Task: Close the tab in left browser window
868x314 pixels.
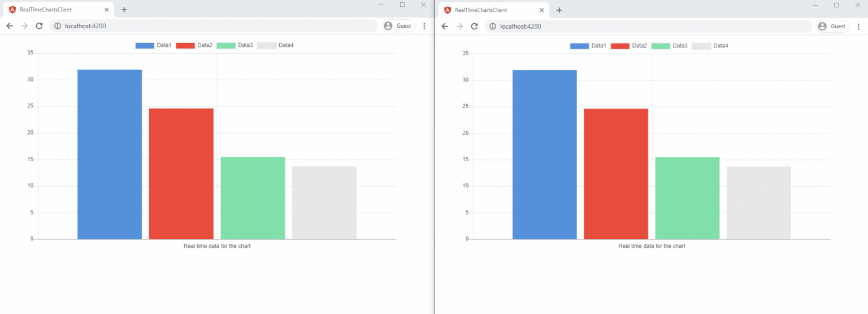Action: click(106, 10)
